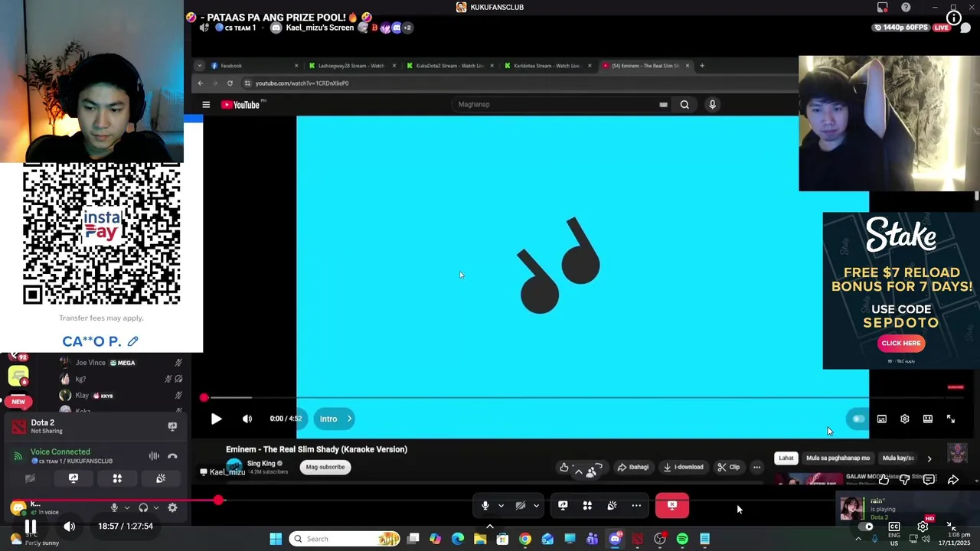The image size is (980, 551).
Task: Toggle Discord headphone deafen
Action: click(143, 507)
